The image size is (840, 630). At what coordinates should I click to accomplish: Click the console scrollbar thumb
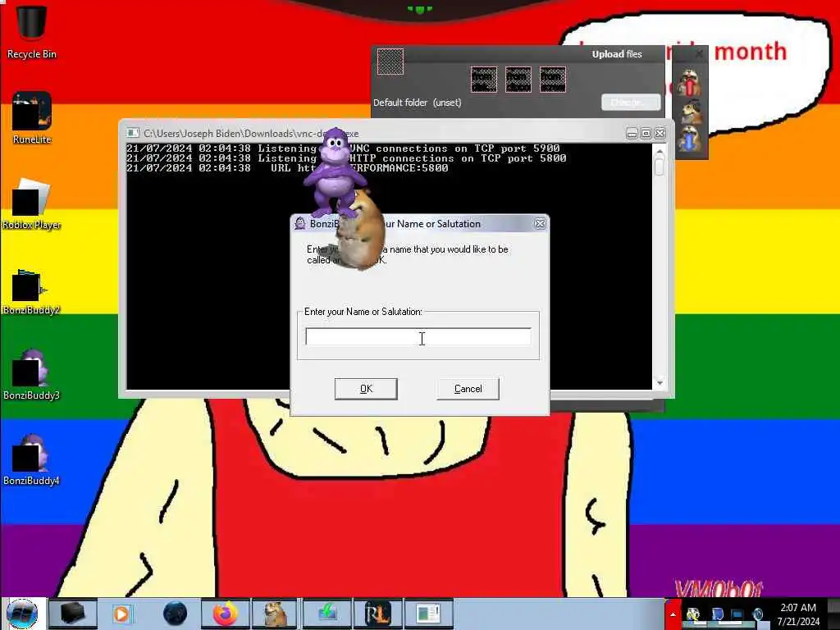click(660, 167)
